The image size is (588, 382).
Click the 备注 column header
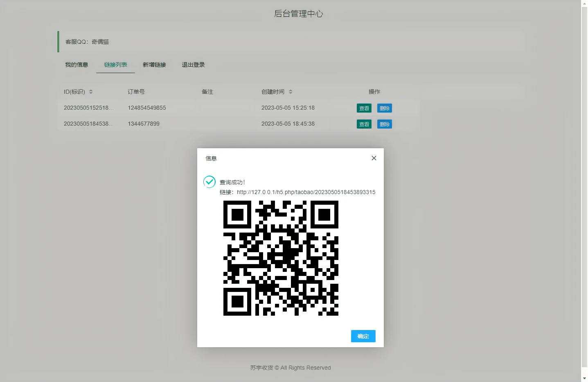click(207, 92)
